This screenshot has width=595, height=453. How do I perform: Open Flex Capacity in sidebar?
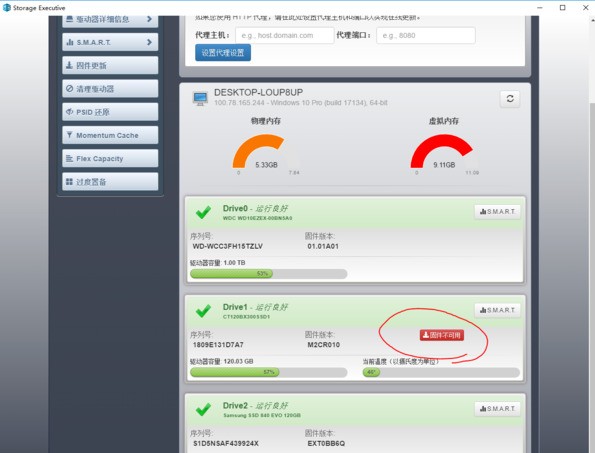pyautogui.click(x=110, y=158)
